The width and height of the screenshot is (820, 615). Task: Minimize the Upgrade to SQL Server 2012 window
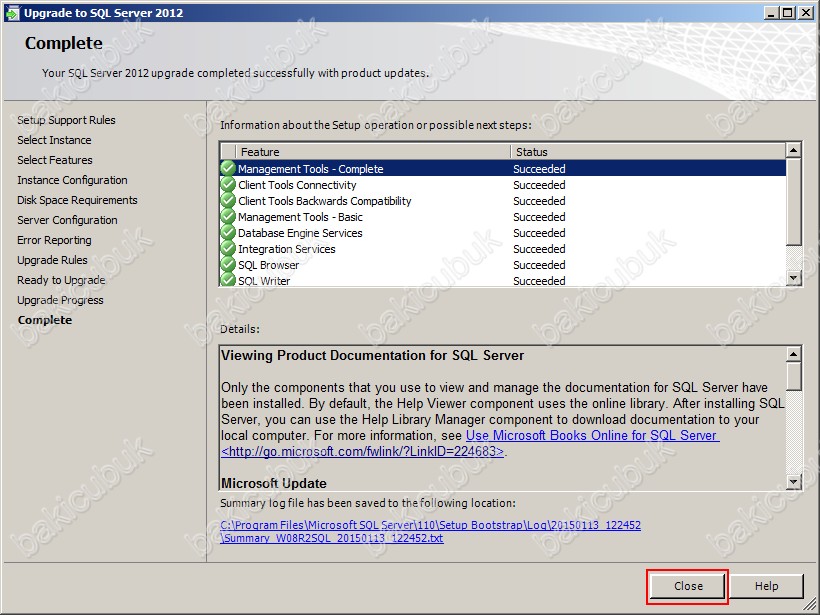pyautogui.click(x=771, y=13)
